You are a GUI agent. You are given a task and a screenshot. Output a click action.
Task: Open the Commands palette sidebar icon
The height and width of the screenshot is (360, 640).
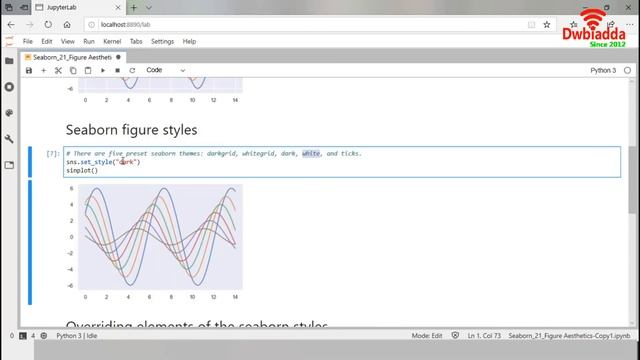(x=9, y=113)
